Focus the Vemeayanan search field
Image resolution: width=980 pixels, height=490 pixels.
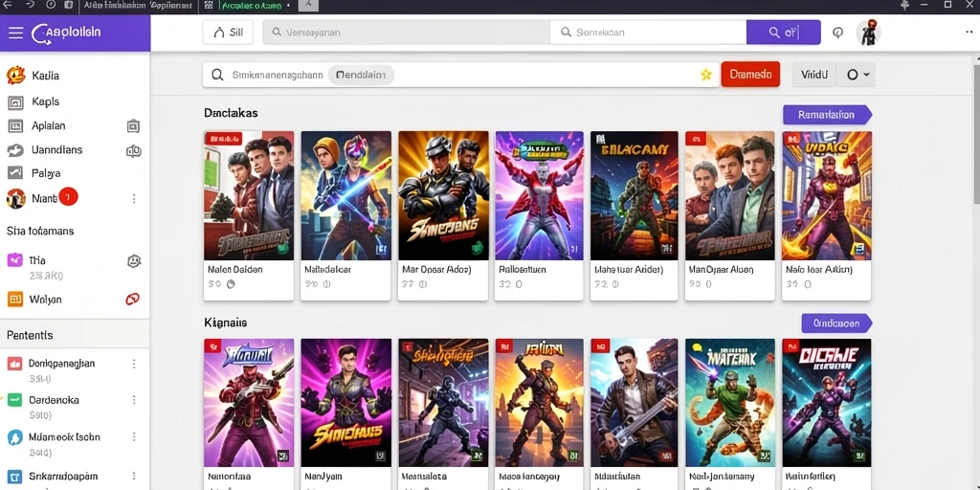coord(406,33)
